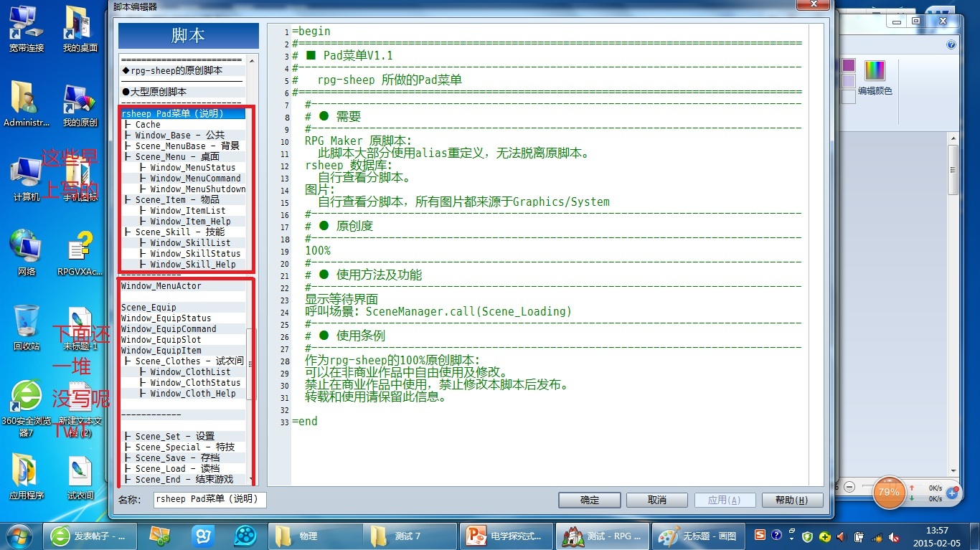Open the 360 browser 发表帖子 taskbar item
Image resolution: width=980 pixels, height=550 pixels.
point(89,536)
